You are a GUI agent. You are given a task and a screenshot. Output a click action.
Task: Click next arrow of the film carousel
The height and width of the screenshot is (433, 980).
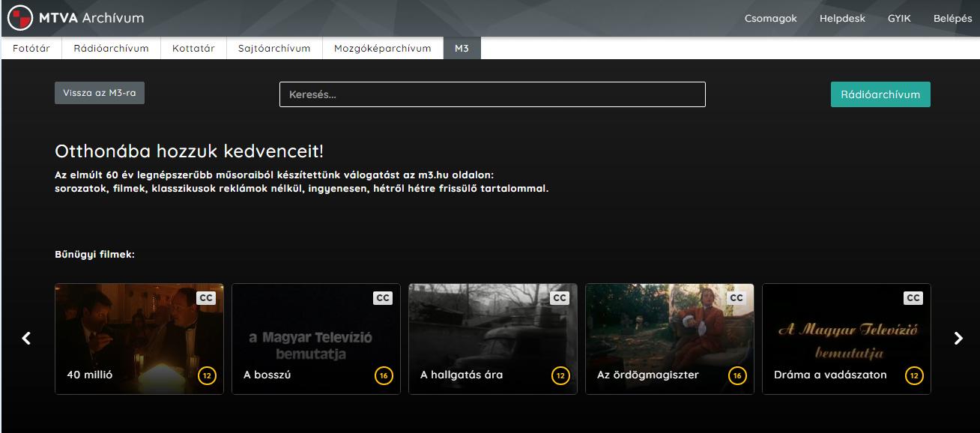click(958, 339)
